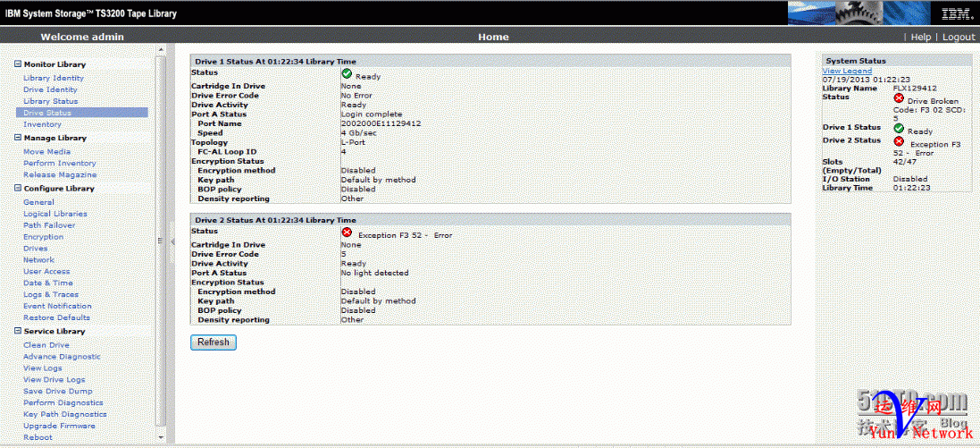Click sidebar scrollbar up arrow
The width and height of the screenshot is (980, 448).
pyautogui.click(x=161, y=49)
